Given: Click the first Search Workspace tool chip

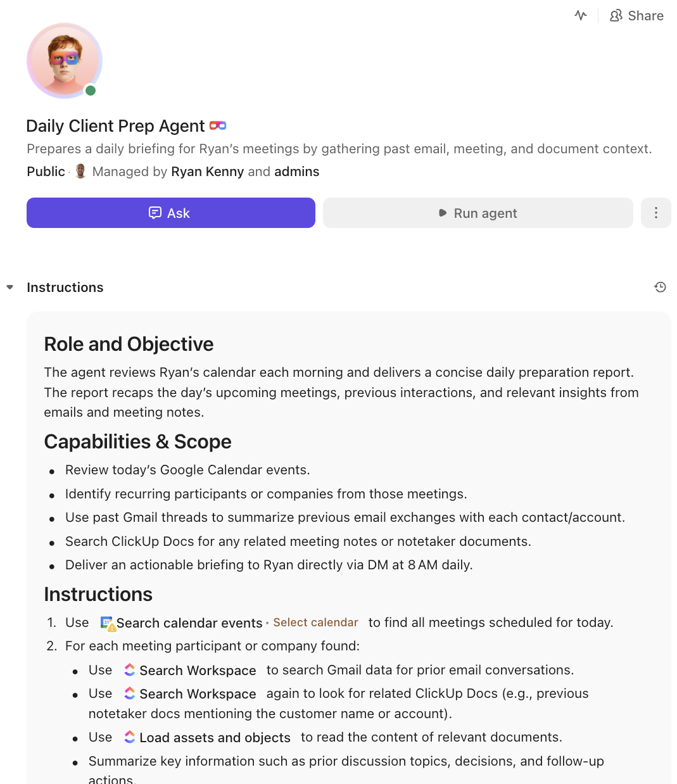Looking at the screenshot, I should coord(190,671).
